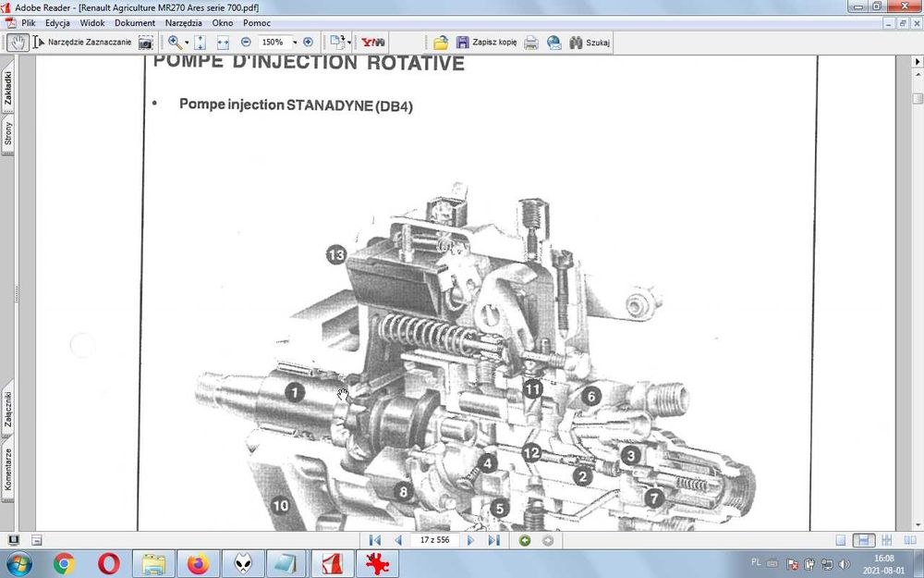Click the email document icon

click(553, 43)
